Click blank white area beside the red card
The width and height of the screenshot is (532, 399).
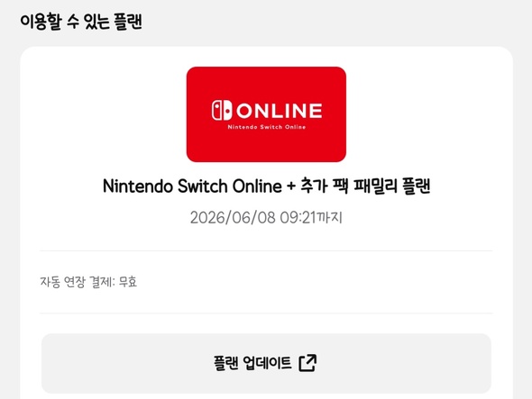[102, 115]
